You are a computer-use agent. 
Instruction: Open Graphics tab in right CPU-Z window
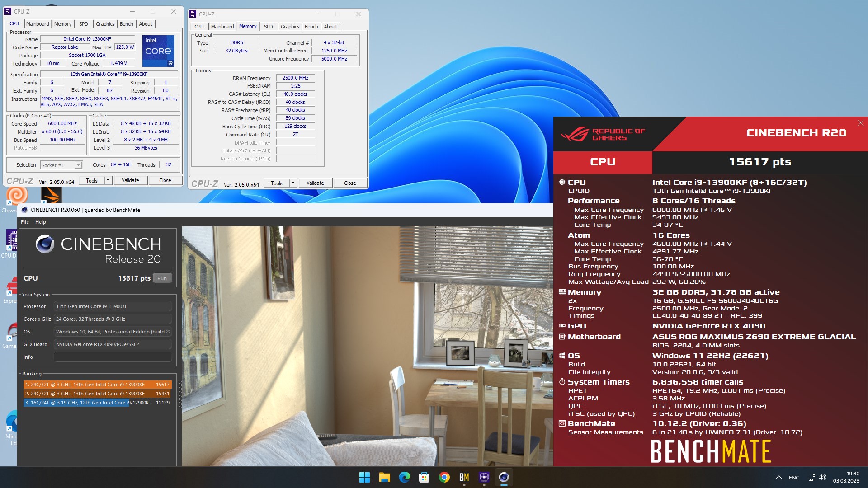point(290,27)
